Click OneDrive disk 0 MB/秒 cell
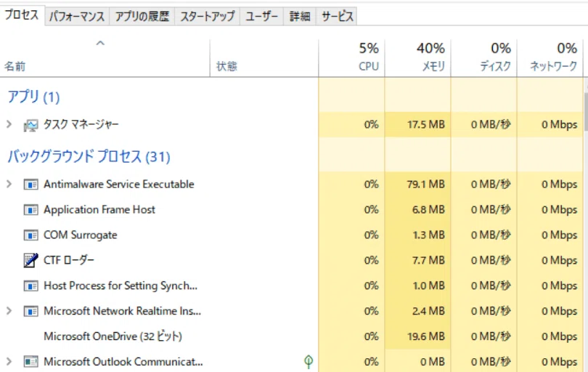Screen dimensions: 588x372 [483, 336]
